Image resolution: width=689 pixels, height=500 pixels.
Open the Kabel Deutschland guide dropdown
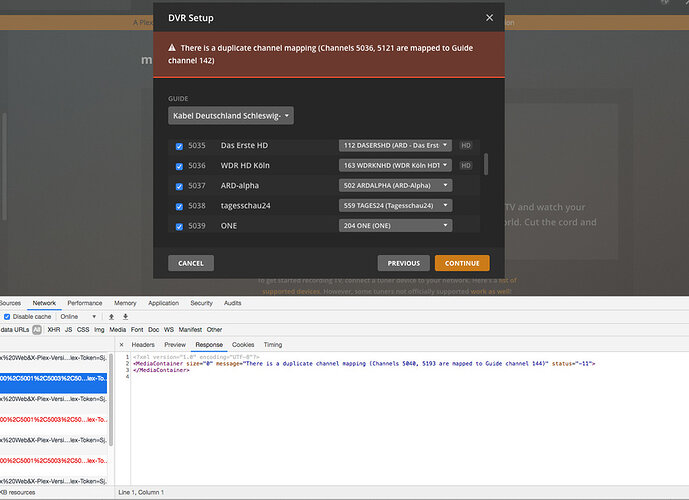coord(231,116)
